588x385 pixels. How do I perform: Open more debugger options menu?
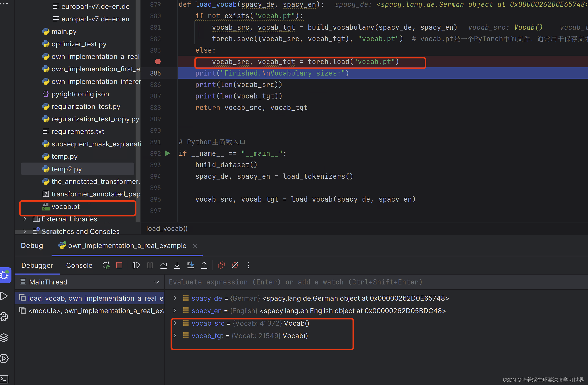pyautogui.click(x=248, y=265)
